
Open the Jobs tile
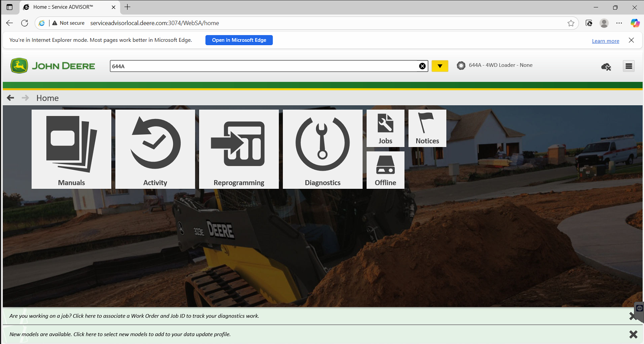pos(385,128)
